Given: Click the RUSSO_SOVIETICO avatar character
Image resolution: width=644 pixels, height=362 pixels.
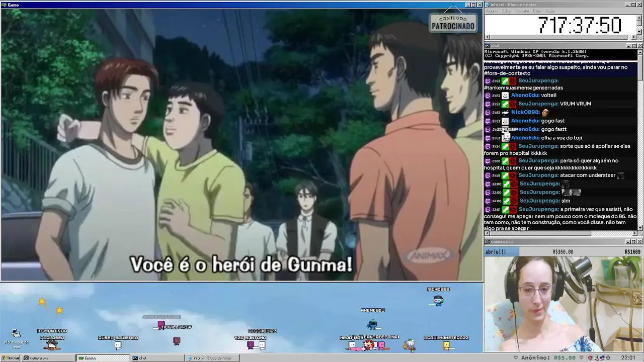Looking at the screenshot, I should 118,345.
